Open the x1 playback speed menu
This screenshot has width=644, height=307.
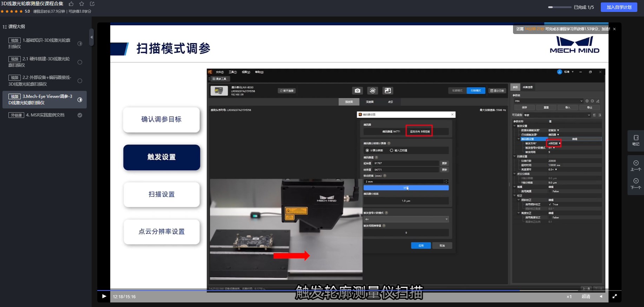(x=569, y=296)
